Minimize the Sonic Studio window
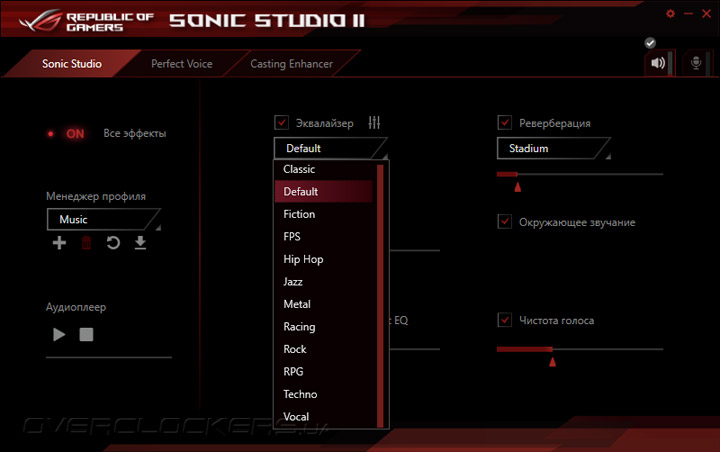Screen dimensions: 720x452 [688, 14]
